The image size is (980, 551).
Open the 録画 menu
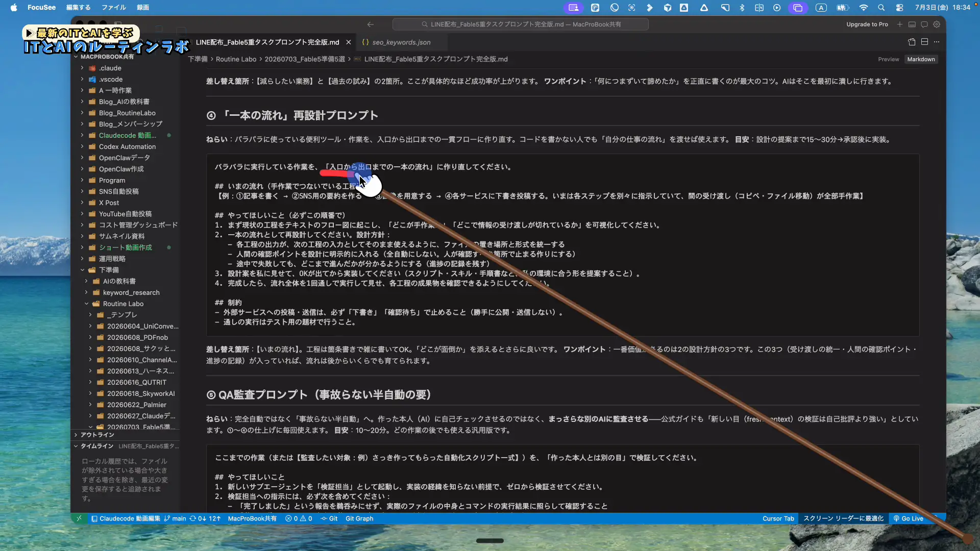(x=143, y=7)
